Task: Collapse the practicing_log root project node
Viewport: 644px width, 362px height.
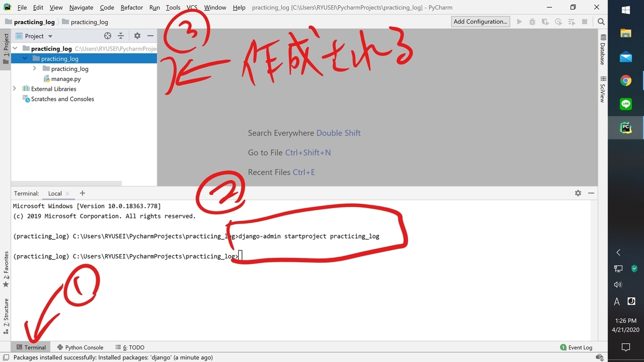Action: [15, 48]
